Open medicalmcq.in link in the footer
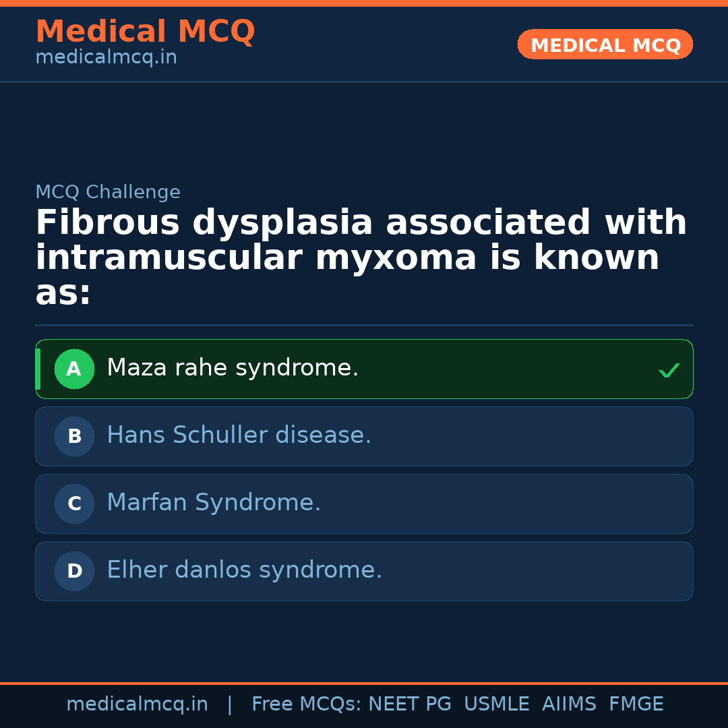Image resolution: width=728 pixels, height=728 pixels. (x=137, y=704)
